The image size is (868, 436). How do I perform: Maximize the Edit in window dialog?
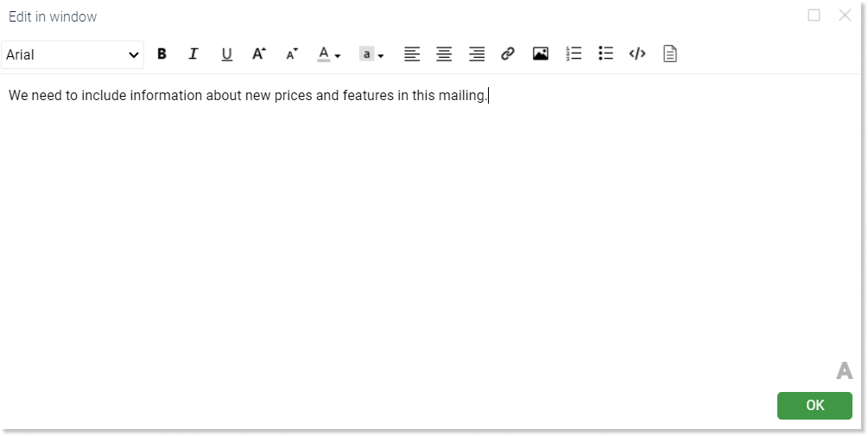tap(814, 15)
